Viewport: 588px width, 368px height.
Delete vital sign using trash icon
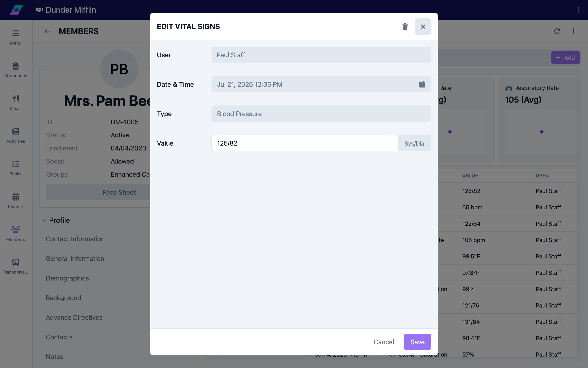click(x=405, y=27)
